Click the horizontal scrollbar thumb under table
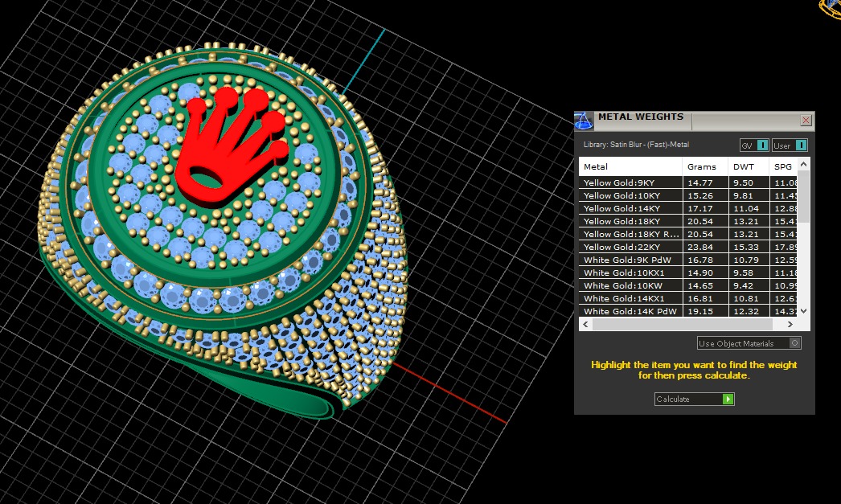841x504 pixels. (683, 324)
